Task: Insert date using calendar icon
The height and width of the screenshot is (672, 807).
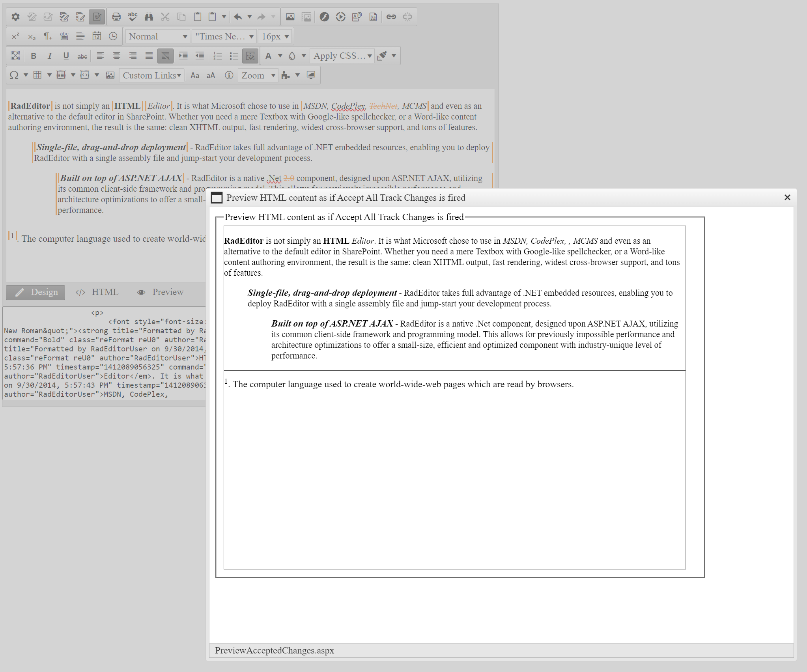Action: 97,36
